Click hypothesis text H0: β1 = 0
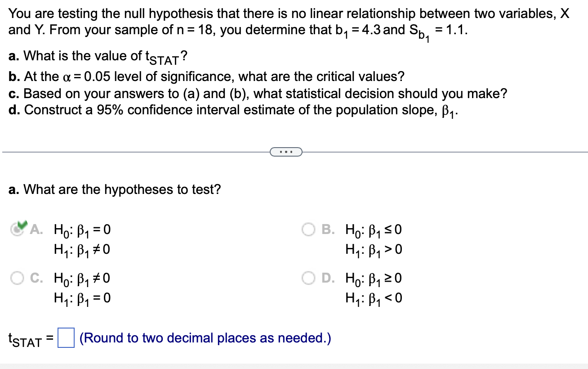 [81, 230]
